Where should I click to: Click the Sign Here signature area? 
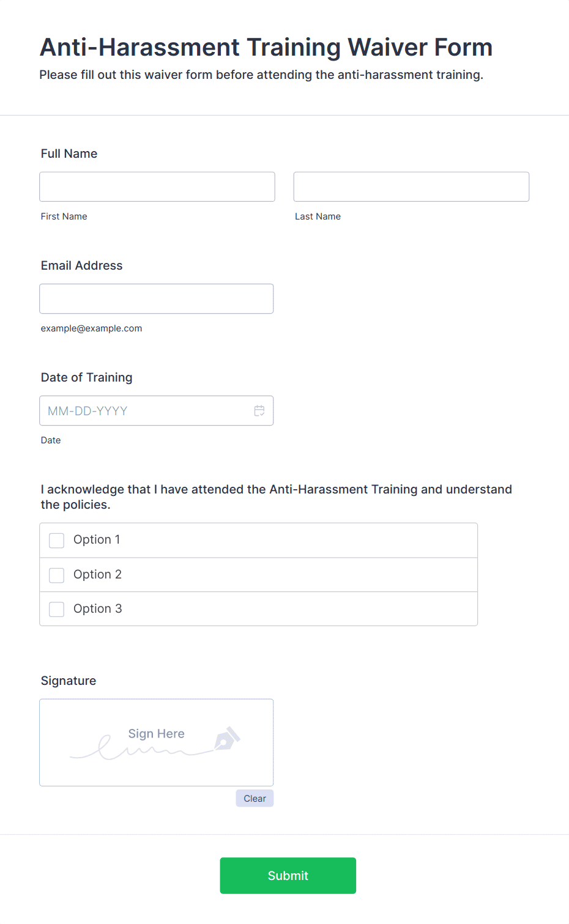tap(157, 742)
